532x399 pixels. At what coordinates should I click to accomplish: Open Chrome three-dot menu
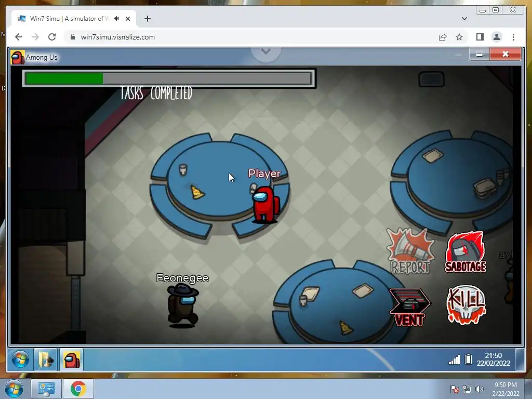[x=513, y=37]
